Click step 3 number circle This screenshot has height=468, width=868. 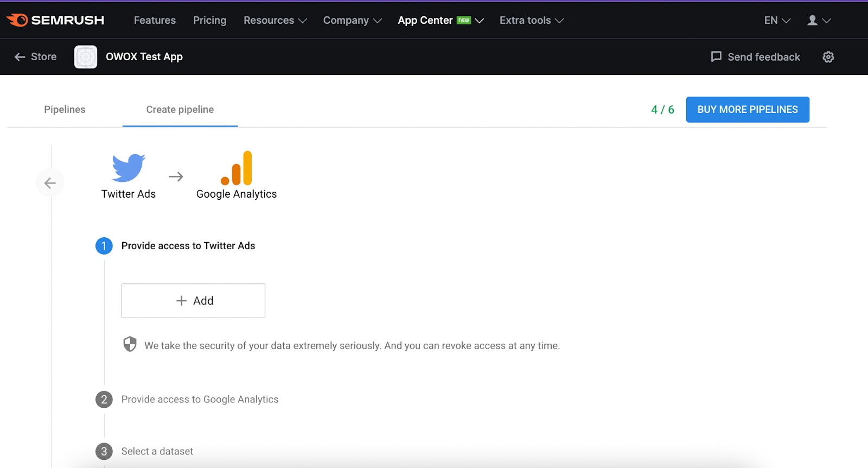point(104,452)
